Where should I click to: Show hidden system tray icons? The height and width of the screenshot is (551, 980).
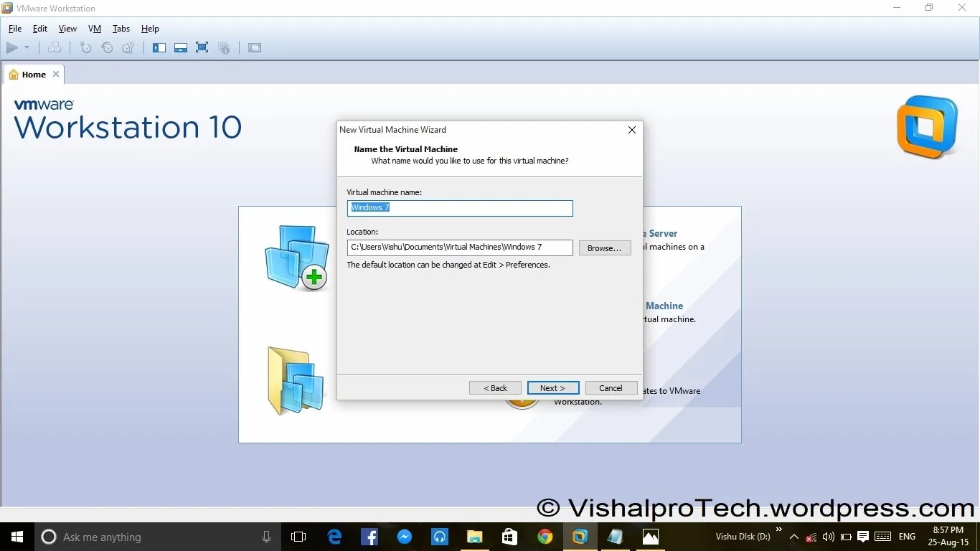(x=794, y=537)
